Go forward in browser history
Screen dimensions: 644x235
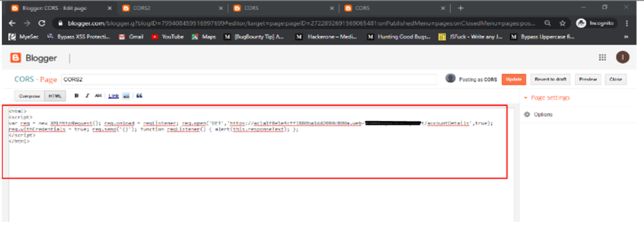click(x=27, y=23)
